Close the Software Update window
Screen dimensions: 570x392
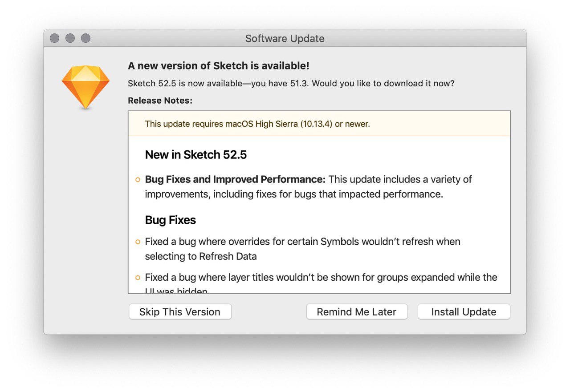[54, 38]
